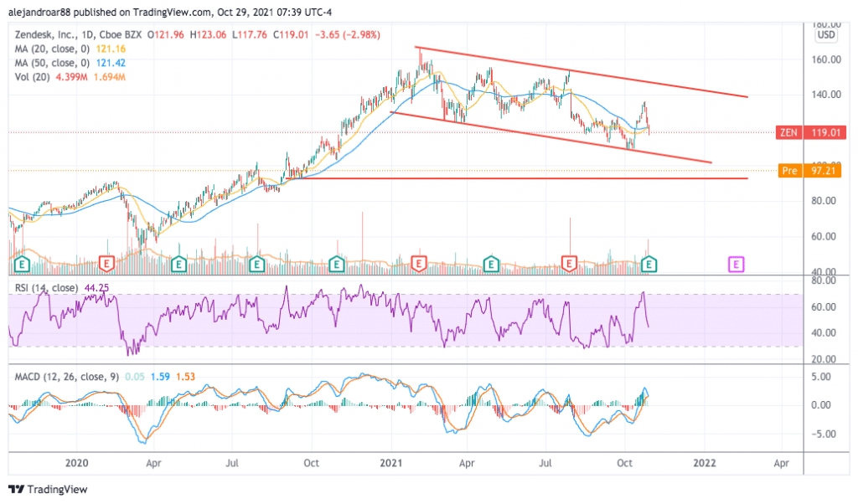Viewport: 858px width, 504px height.
Task: Click the open value O121.96
Action: [166, 34]
